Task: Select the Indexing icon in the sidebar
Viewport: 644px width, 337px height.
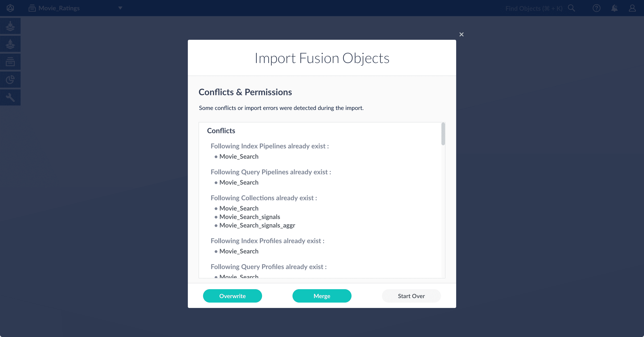Action: point(10,26)
